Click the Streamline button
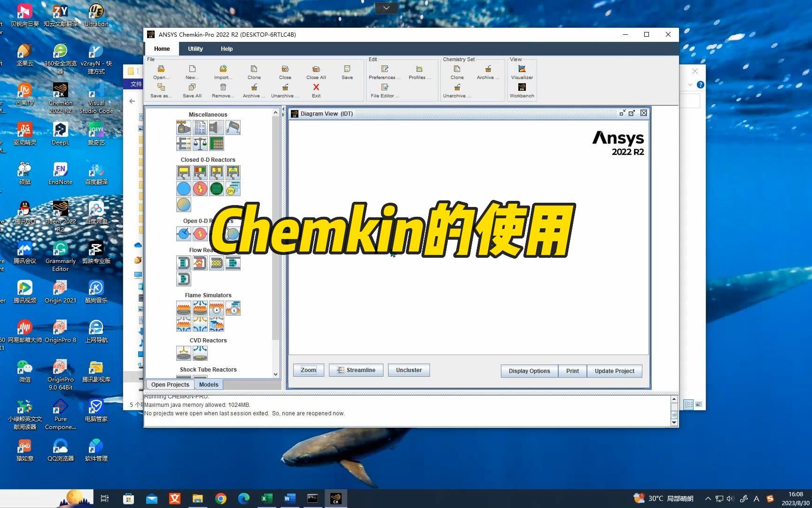 point(356,370)
